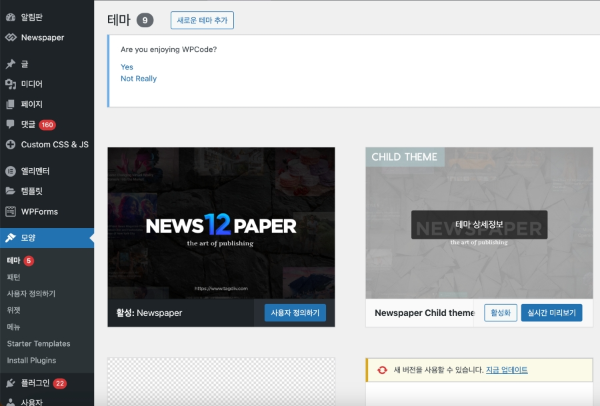
Task: Click the Custom CSS & JS plus icon
Action: [10, 144]
